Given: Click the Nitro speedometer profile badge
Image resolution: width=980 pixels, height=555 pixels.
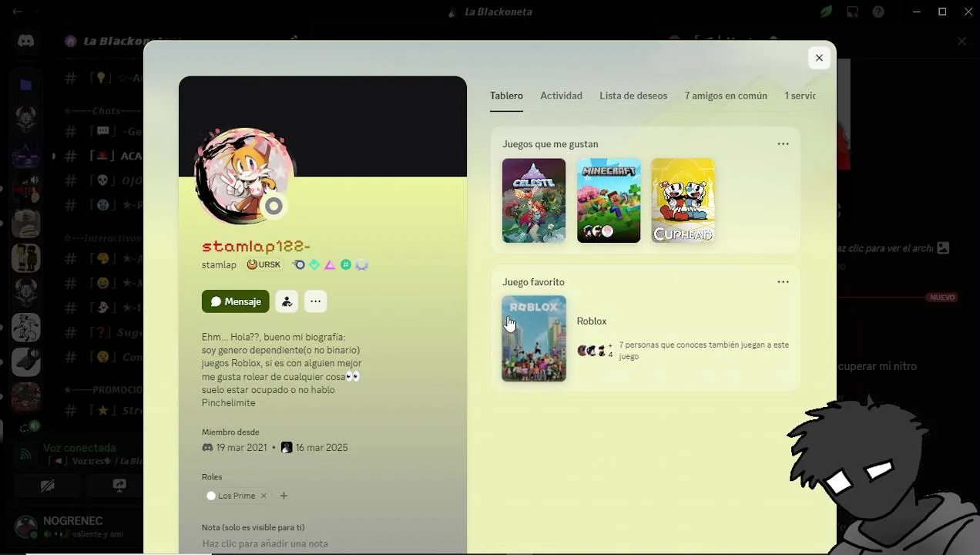Looking at the screenshot, I should [299, 264].
